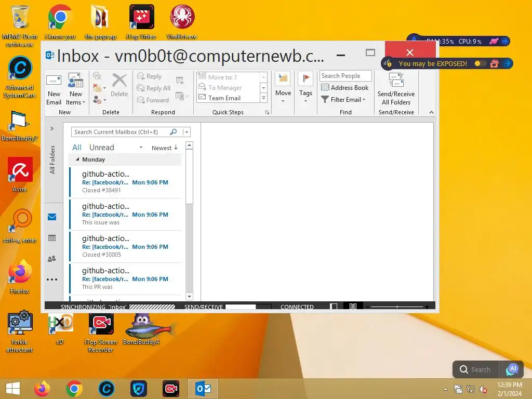532x399 pixels.
Task: Click the arrow on RAM CPU widget
Action: pyautogui.click(x=504, y=41)
